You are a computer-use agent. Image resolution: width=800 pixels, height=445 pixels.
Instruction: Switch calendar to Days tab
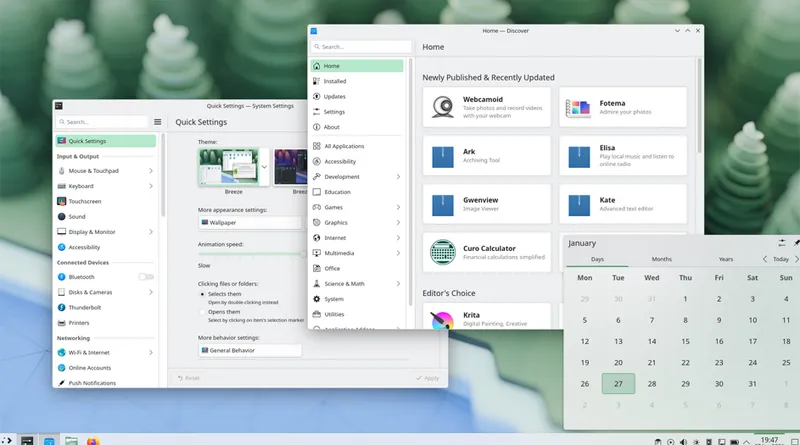[x=597, y=259]
